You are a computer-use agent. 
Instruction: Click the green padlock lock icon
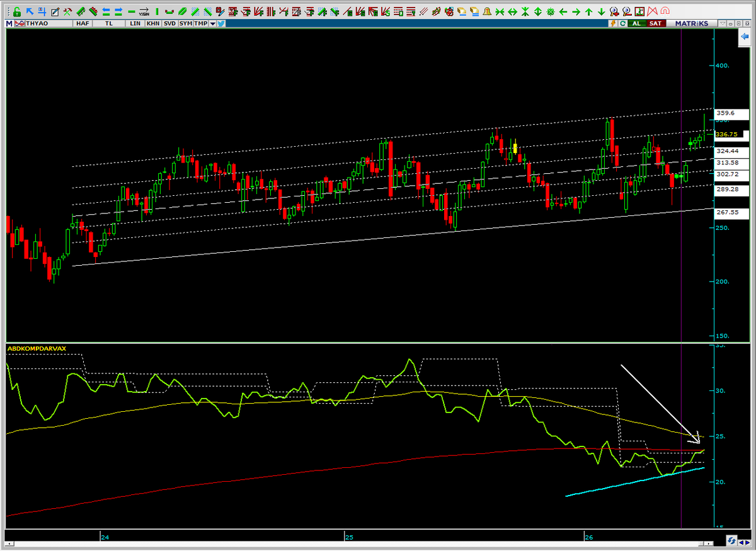17,12
